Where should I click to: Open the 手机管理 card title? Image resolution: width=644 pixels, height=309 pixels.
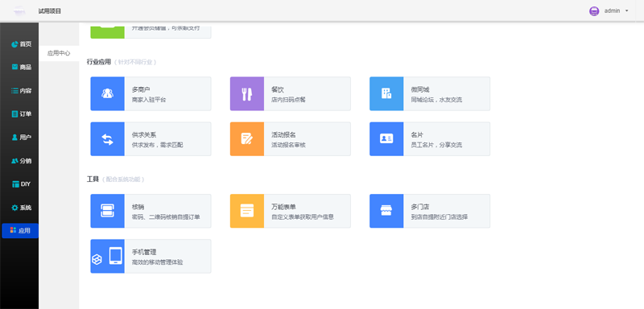tap(144, 252)
